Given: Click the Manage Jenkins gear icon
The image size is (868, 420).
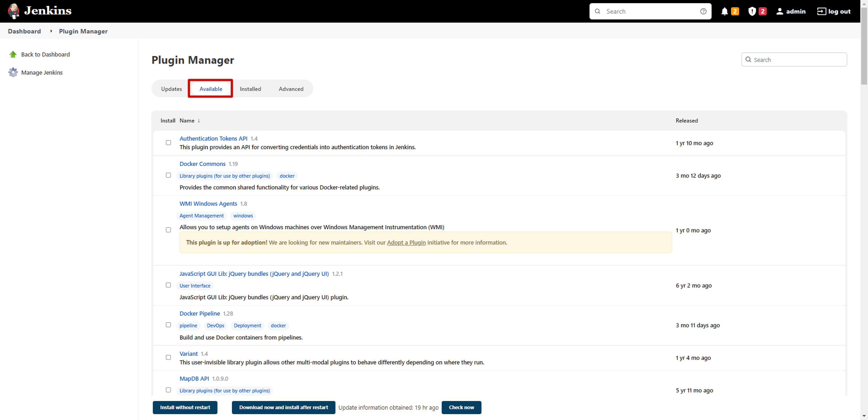Looking at the screenshot, I should 13,72.
